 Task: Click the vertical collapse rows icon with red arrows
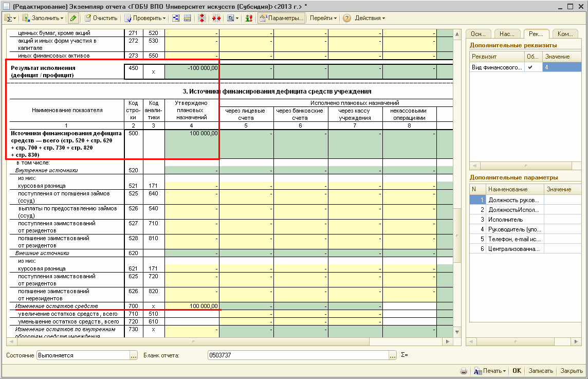pyautogui.click(x=201, y=18)
